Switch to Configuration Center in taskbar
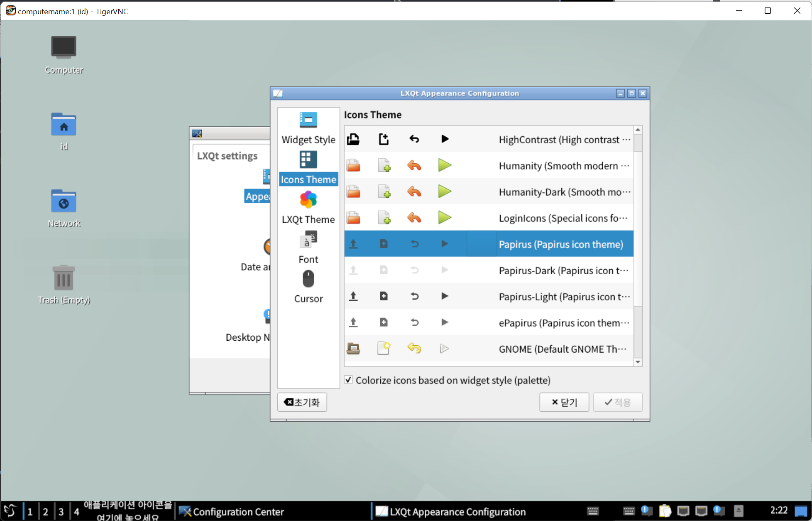 point(232,511)
